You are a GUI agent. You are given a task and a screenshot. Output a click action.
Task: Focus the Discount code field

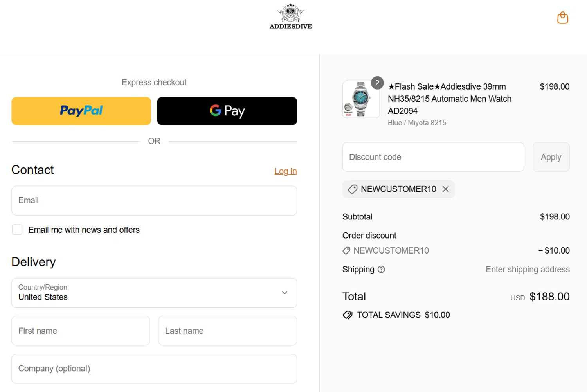tap(433, 157)
